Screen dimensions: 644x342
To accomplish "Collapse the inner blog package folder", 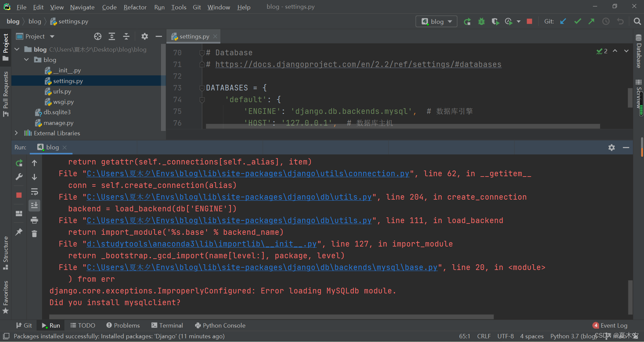I will click(26, 60).
